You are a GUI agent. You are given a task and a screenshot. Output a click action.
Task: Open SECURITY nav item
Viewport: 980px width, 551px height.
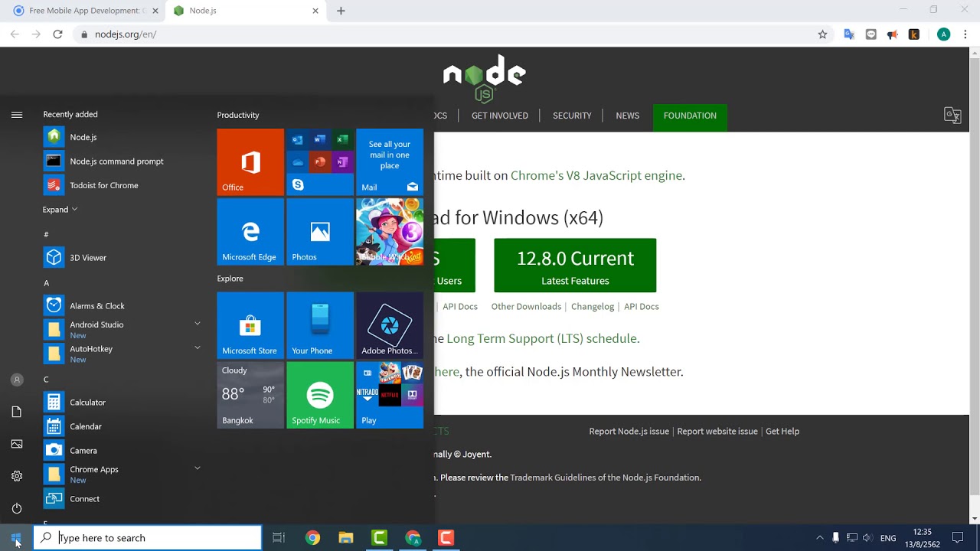[x=572, y=116]
